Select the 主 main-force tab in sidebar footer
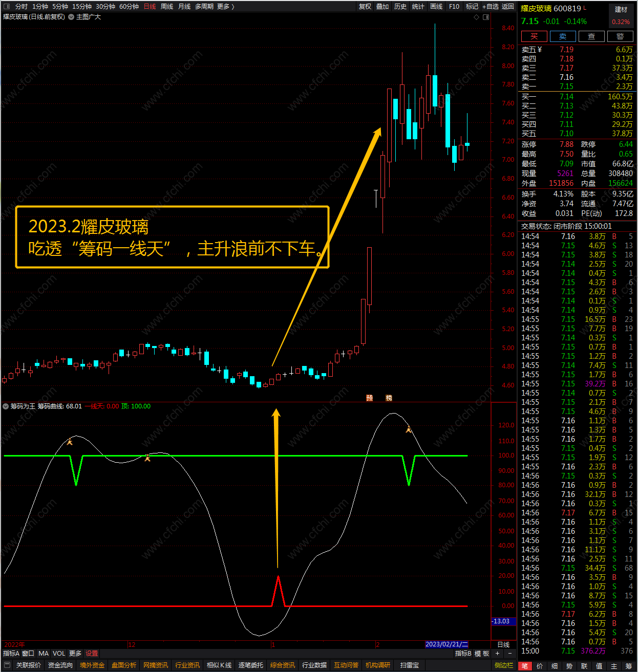638x672 pixels. pyautogui.click(x=614, y=666)
